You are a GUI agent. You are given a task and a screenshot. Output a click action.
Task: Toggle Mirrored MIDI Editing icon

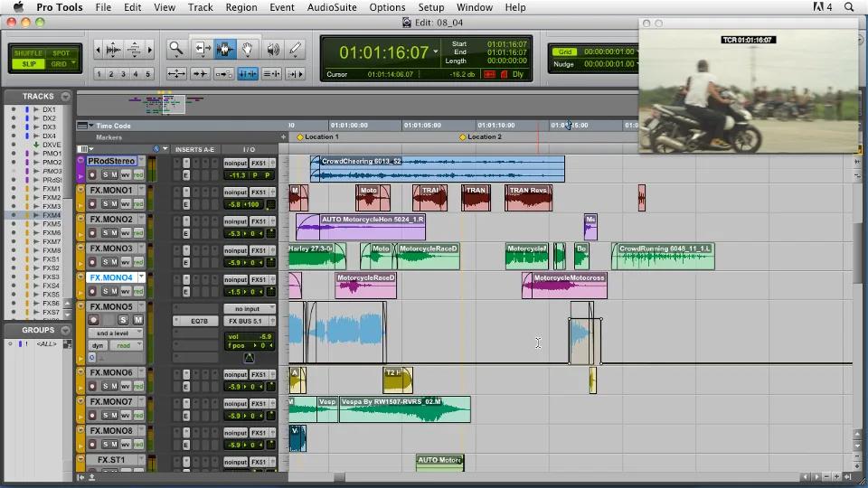[x=223, y=73]
